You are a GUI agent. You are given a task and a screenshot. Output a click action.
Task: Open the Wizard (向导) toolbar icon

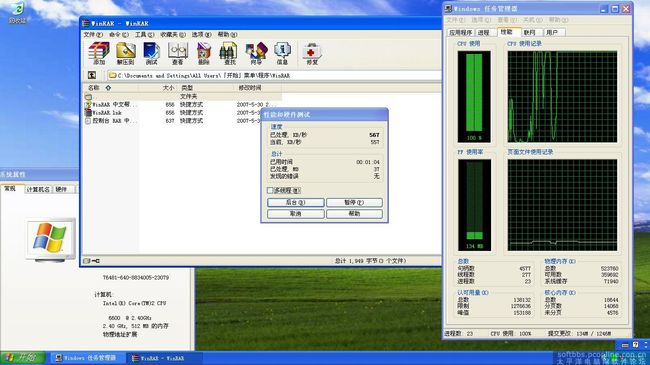(x=256, y=53)
